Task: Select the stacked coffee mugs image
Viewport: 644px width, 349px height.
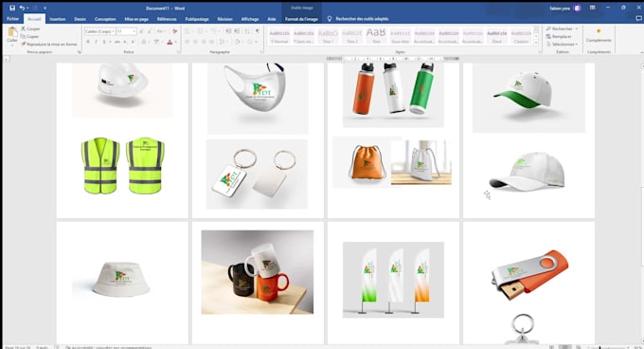Action: [x=257, y=272]
